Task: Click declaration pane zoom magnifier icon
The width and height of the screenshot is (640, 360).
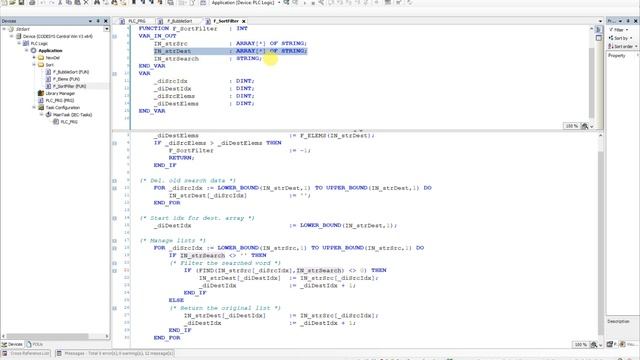Action: coord(584,126)
